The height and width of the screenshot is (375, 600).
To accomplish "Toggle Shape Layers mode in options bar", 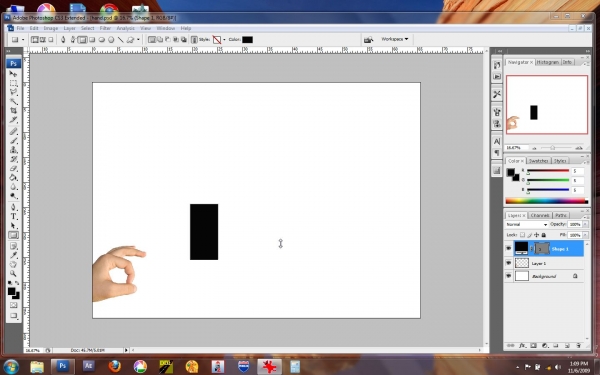I will (35, 39).
